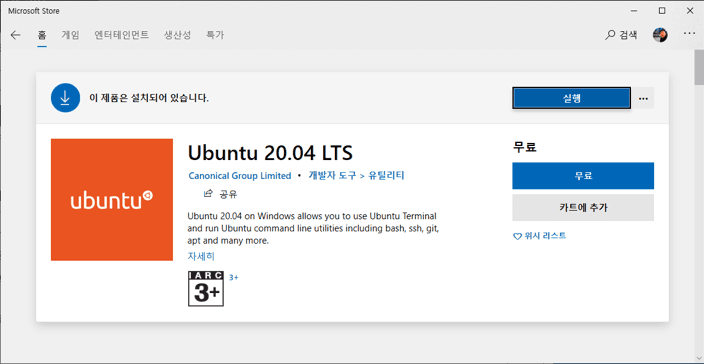Click 카트에 추가 button
Viewport: 704px width, 364px height.
583,207
